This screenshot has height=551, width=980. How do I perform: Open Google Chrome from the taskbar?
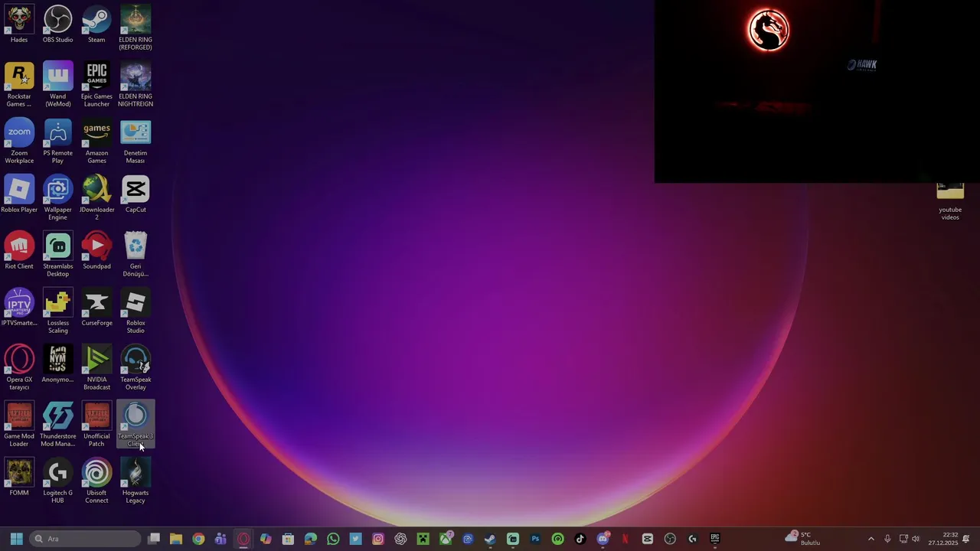(198, 539)
